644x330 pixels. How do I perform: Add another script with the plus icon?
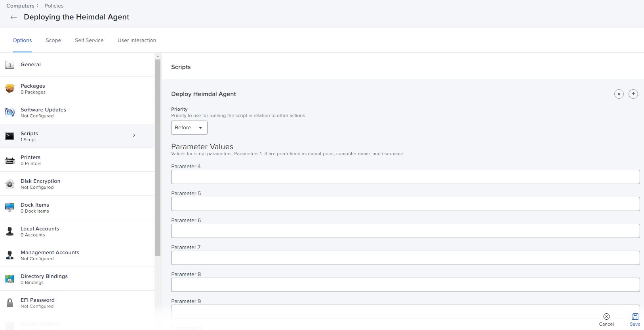[633, 94]
